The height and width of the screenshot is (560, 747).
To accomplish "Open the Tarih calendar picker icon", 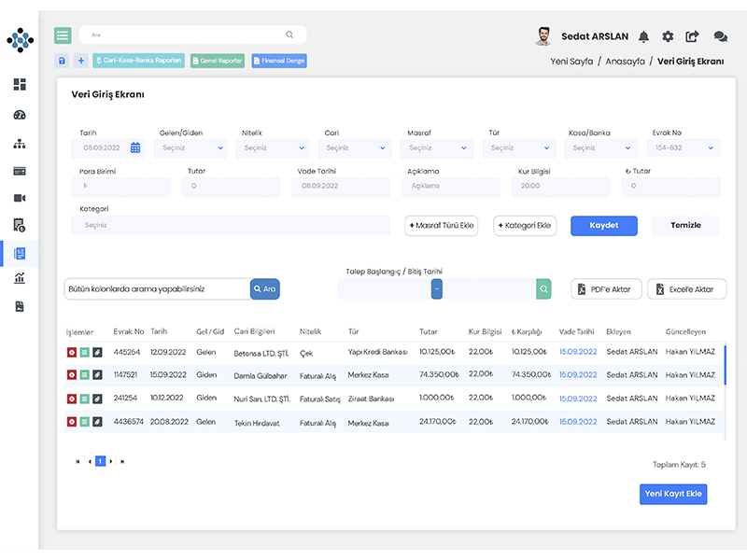I will 135,147.
